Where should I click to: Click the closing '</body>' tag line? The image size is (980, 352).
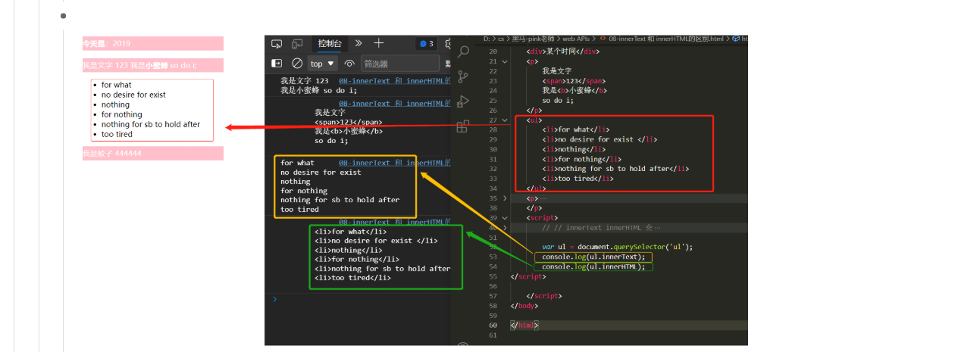coord(525,306)
